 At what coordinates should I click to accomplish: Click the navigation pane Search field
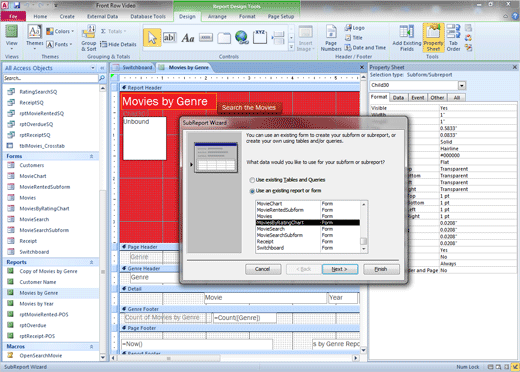(51, 78)
